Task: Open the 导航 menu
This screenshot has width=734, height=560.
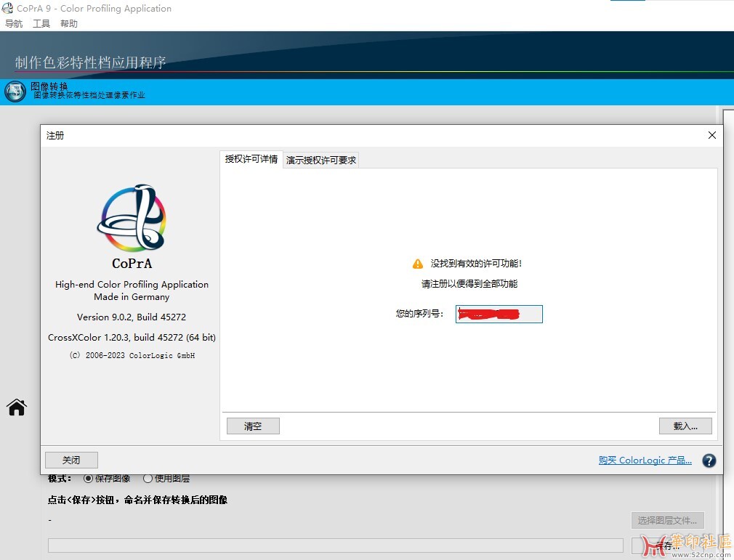Action: [14, 24]
